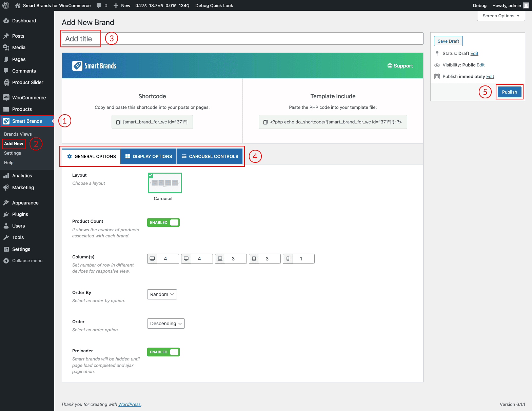This screenshot has width=532, height=411.
Task: Open the Analytics menu in sidebar
Action: (x=22, y=176)
